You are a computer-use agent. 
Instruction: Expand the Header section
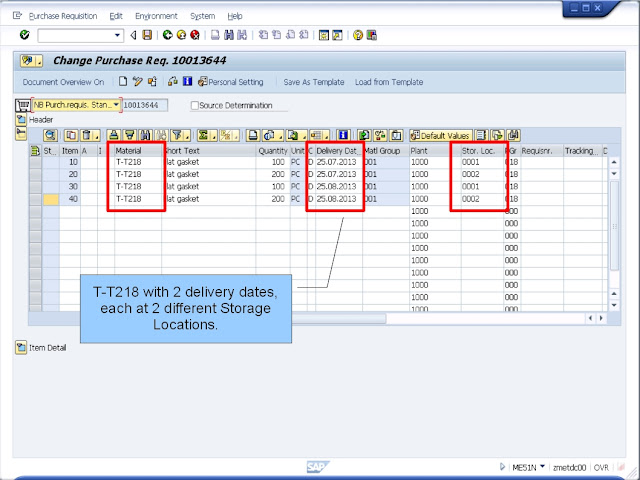(x=21, y=120)
